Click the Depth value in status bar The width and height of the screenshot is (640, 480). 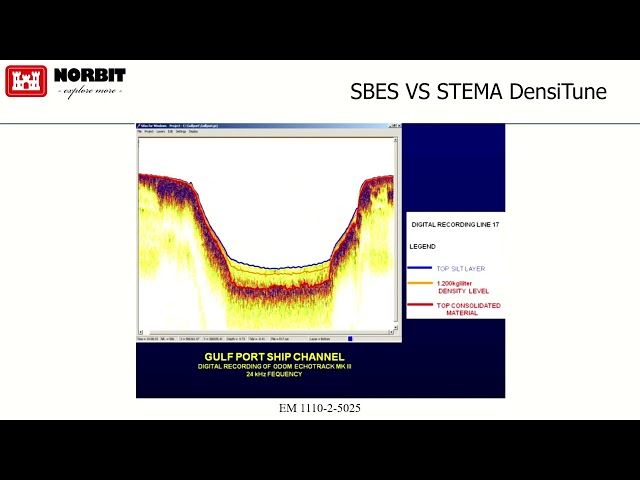pos(236,339)
